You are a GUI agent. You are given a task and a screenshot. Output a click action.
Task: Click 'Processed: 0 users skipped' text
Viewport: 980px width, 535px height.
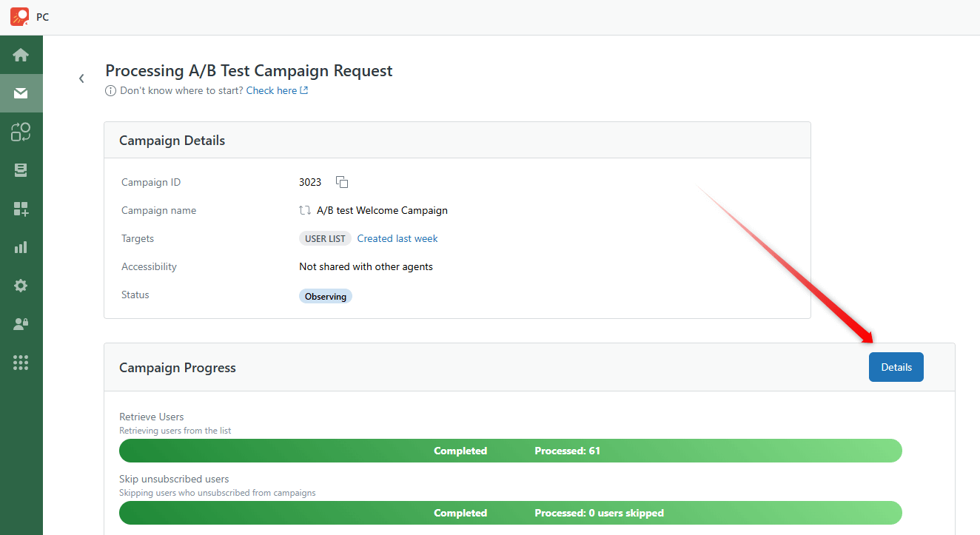coord(600,513)
